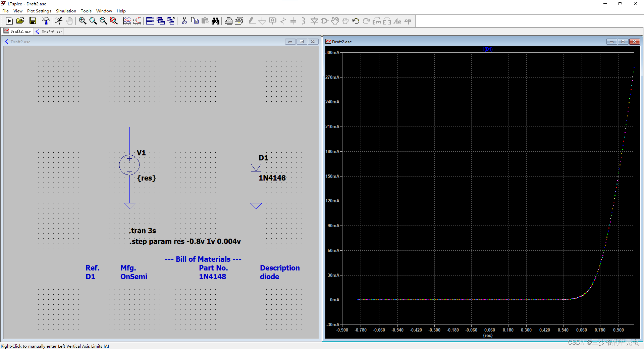644x349 pixels.
Task: Open Print Setup printer icon
Action: 229,21
